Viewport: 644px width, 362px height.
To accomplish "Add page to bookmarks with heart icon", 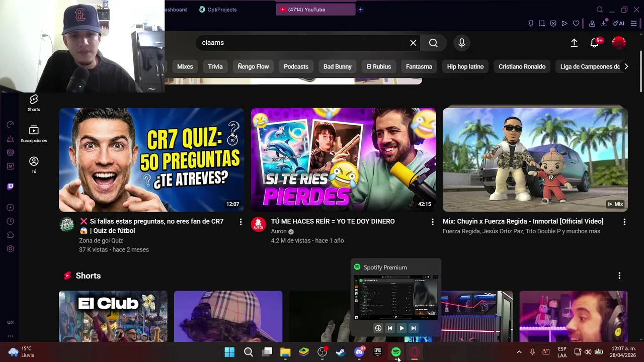I will (576, 23).
